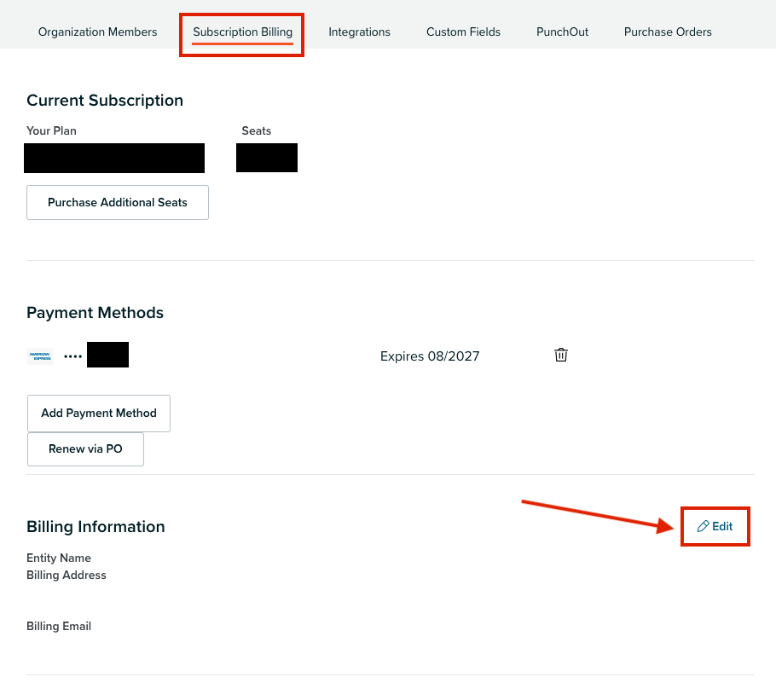Screen dimensions: 776x700
Task: Open the Purchase Orders tab
Action: pos(668,32)
